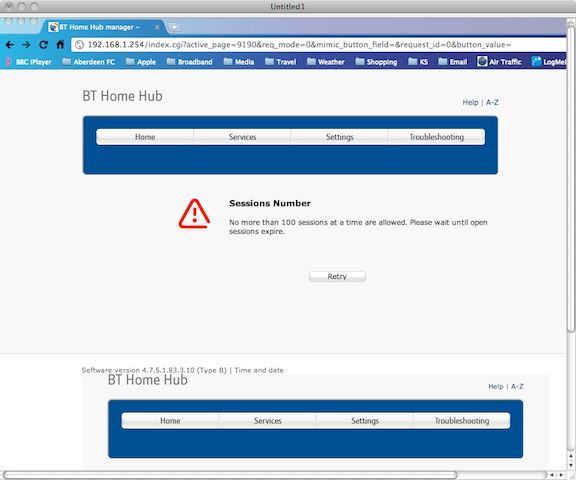Viewport: 576px width, 480px height.
Task: Select the top Home menu tab
Action: (145, 137)
